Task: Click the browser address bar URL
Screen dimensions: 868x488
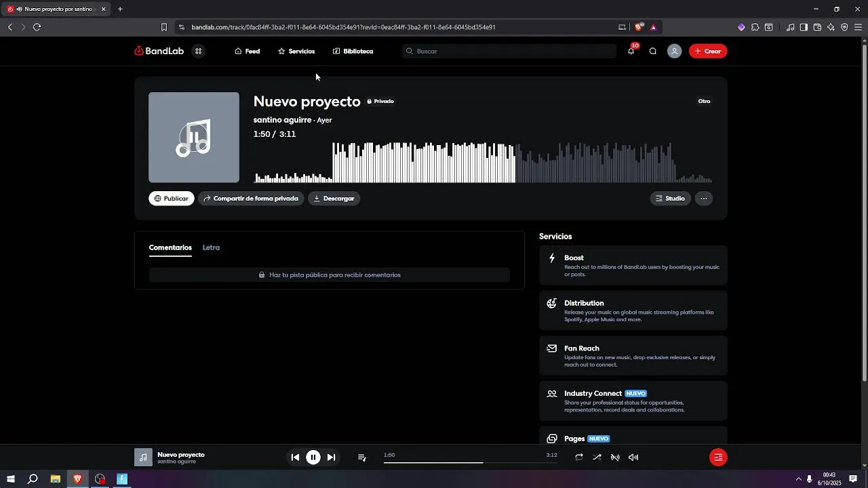Action: [343, 27]
